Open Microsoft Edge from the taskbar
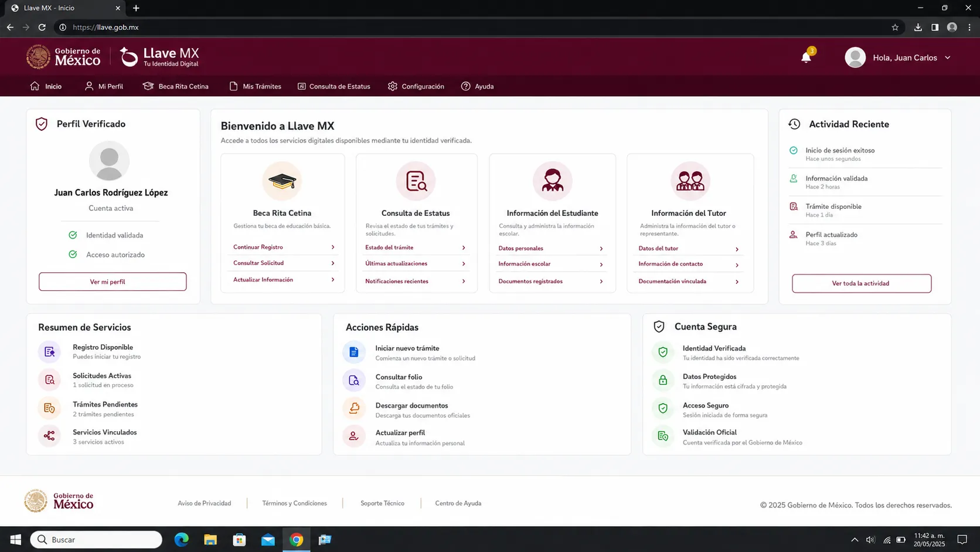Viewport: 980px width, 552px height. pyautogui.click(x=182, y=539)
